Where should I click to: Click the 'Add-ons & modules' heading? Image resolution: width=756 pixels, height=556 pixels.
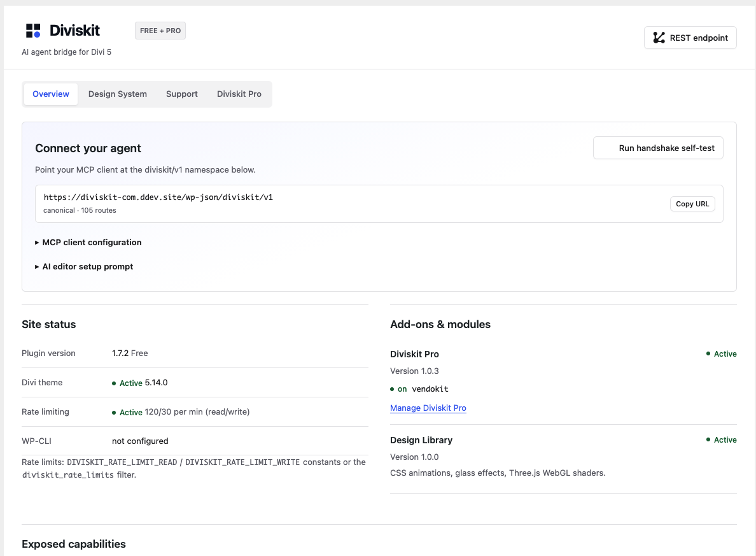coord(440,324)
